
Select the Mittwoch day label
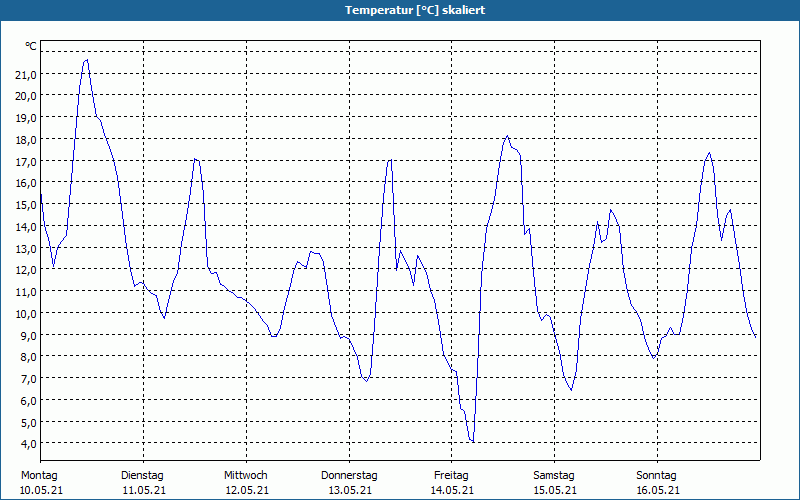tap(246, 475)
